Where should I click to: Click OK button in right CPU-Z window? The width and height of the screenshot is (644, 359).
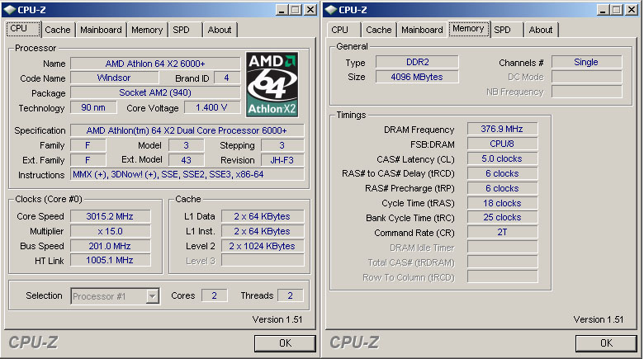tap(606, 343)
